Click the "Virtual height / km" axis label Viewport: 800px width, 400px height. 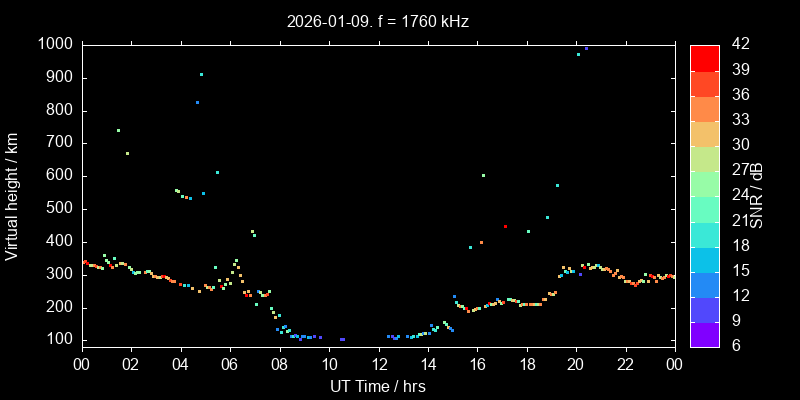(x=12, y=195)
